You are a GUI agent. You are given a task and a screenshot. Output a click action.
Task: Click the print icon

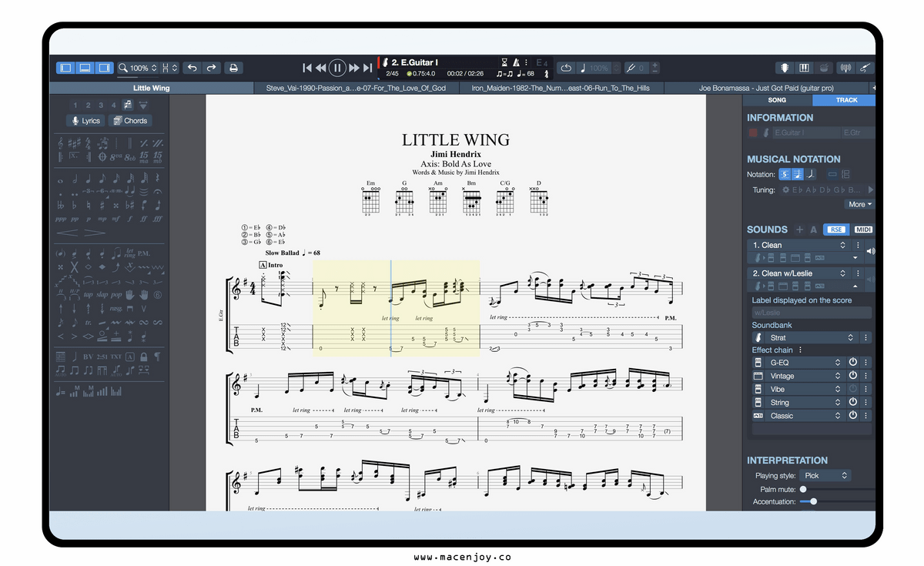pyautogui.click(x=233, y=68)
